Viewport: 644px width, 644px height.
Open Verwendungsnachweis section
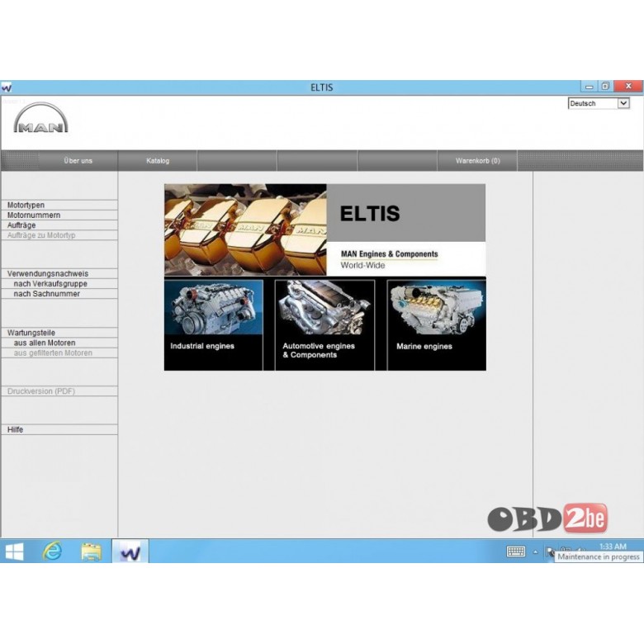point(59,273)
